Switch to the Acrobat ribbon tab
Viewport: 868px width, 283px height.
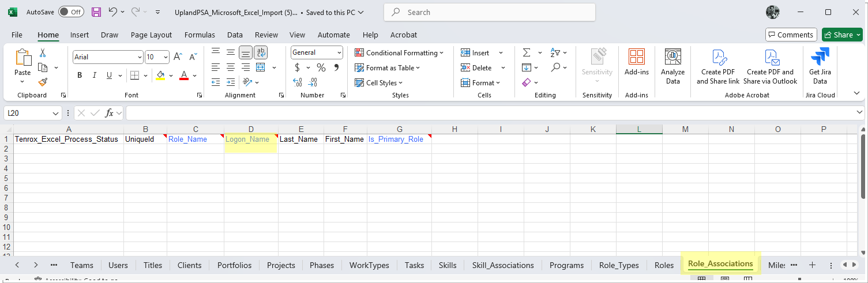404,35
